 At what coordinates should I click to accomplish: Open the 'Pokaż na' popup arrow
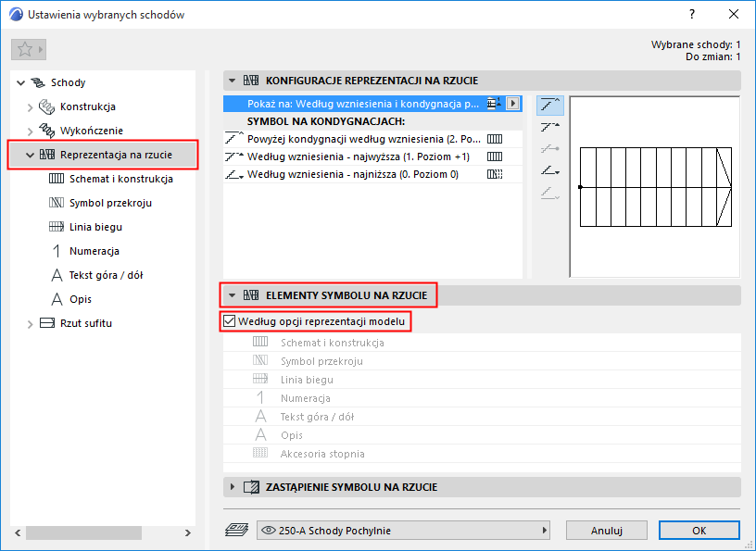click(513, 103)
